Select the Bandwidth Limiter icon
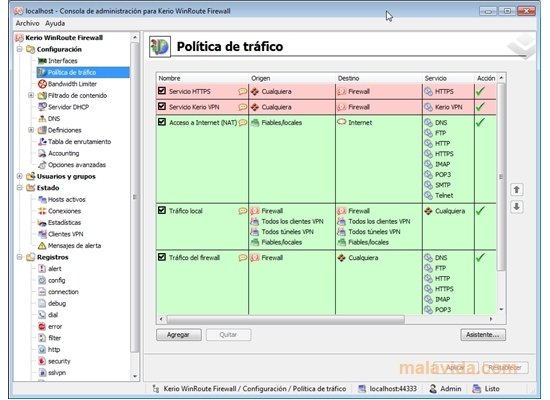 click(42, 84)
